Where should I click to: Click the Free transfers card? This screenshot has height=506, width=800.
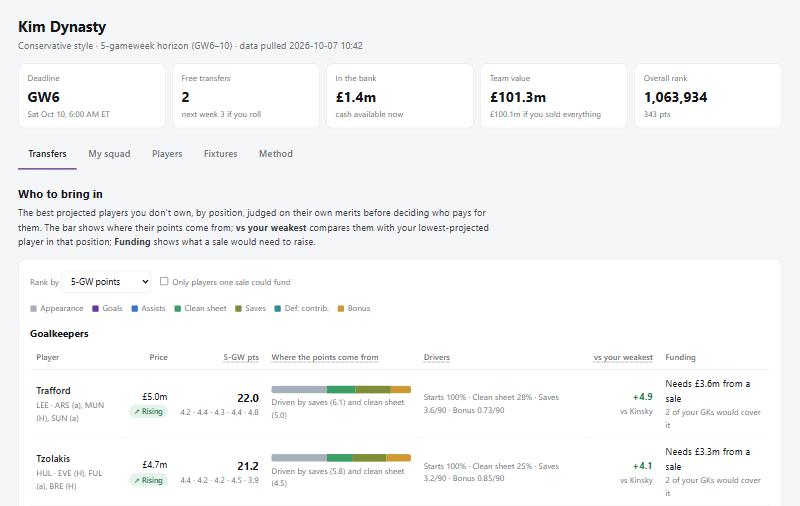(x=246, y=96)
